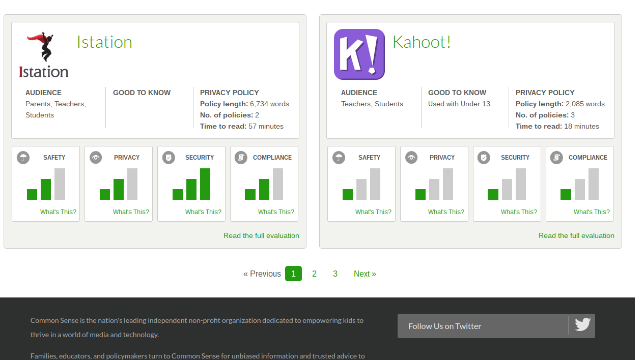The image size is (644, 360).
Task: Open "What's This?" under Kahoot! Privacy
Action: [446, 212]
